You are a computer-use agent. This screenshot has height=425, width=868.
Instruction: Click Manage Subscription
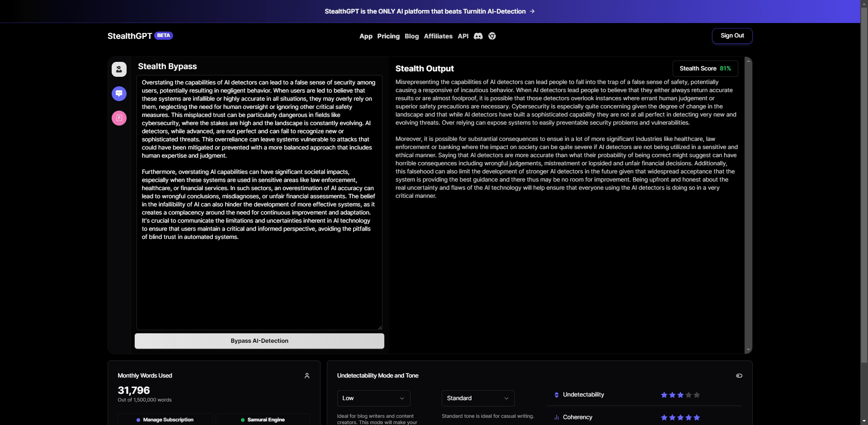point(165,420)
